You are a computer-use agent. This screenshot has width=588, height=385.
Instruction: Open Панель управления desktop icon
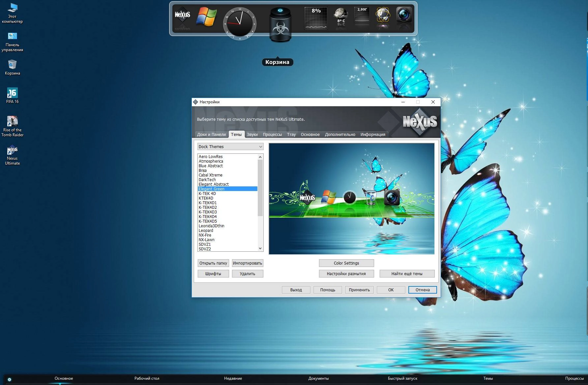click(12, 42)
